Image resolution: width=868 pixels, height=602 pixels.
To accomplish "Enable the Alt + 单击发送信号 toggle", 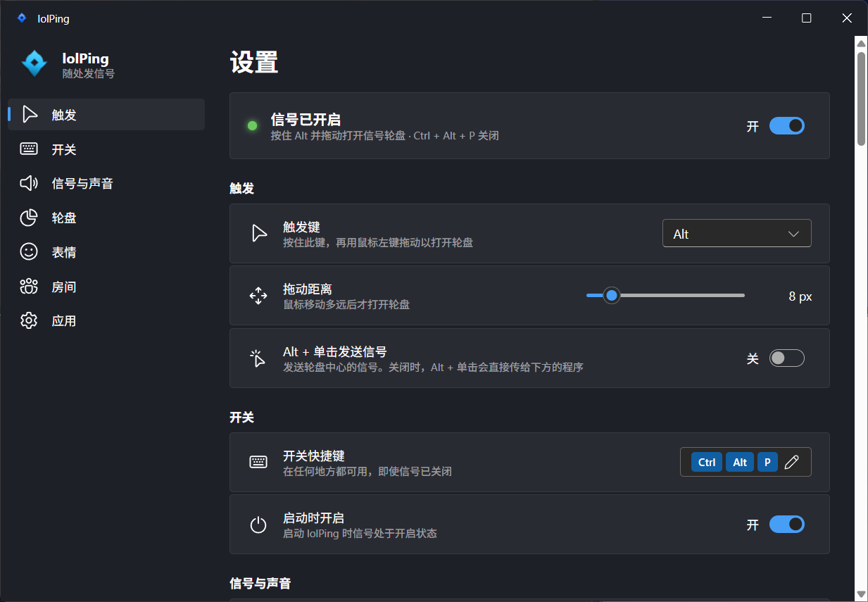I will (786, 358).
